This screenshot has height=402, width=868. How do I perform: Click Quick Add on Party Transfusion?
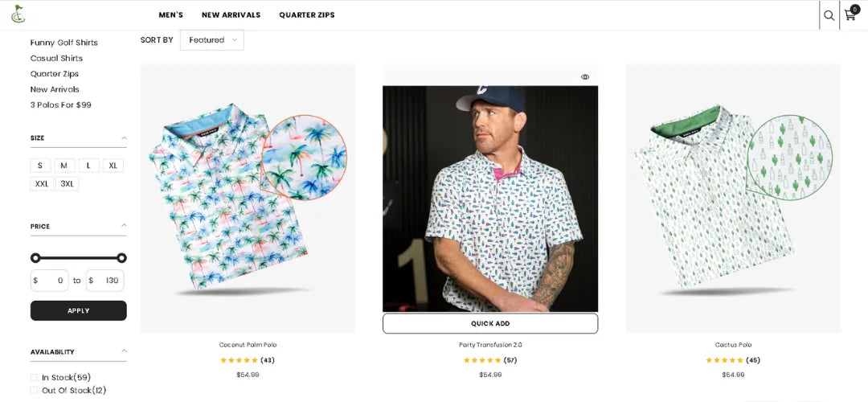pyautogui.click(x=490, y=323)
